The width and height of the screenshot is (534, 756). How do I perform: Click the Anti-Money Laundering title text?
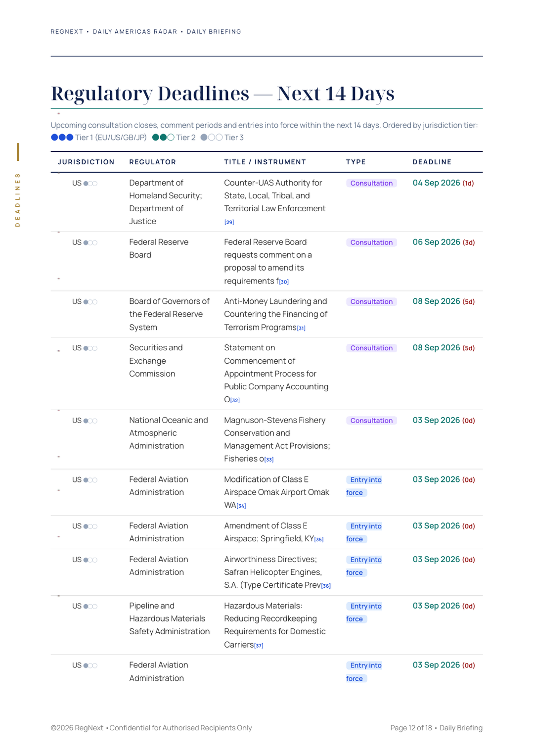pos(275,315)
